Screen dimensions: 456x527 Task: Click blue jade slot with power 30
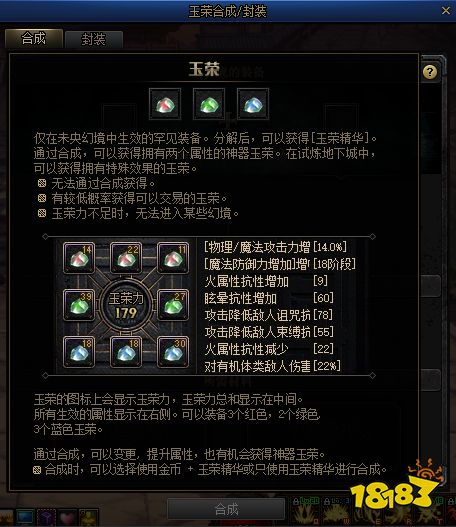click(173, 352)
